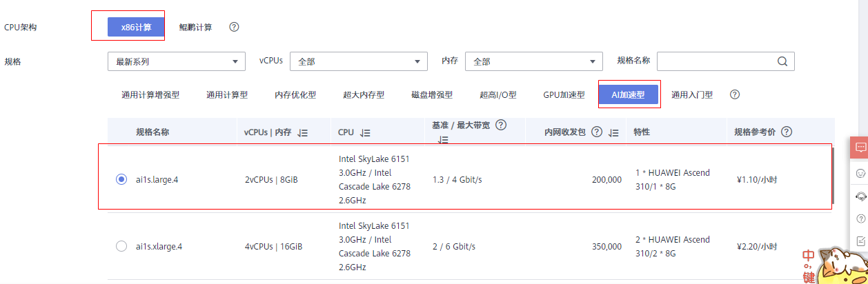The image size is (868, 284).
Task: Click help icon next to 通用入门型 tab
Action: (x=735, y=94)
